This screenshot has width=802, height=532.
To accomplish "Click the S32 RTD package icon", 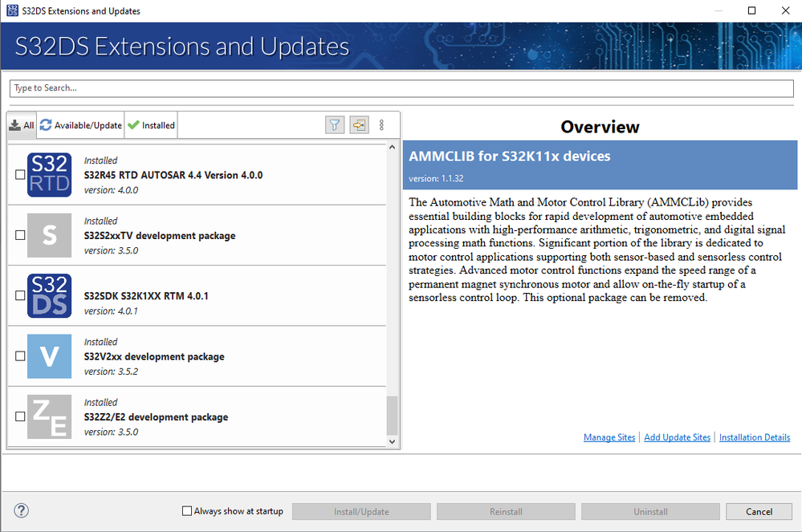I will (x=49, y=175).
